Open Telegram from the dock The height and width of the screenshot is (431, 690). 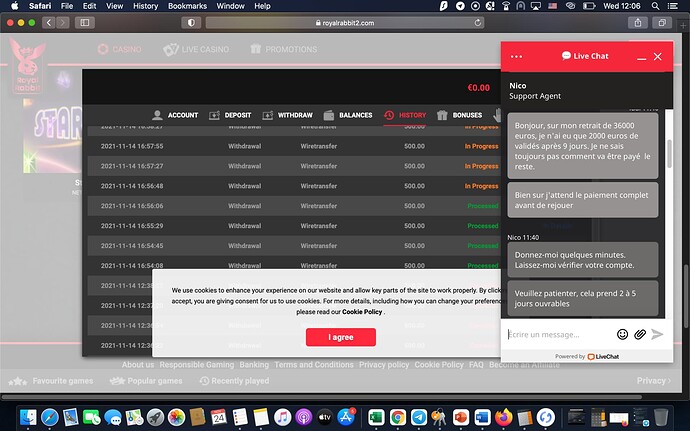coord(418,417)
